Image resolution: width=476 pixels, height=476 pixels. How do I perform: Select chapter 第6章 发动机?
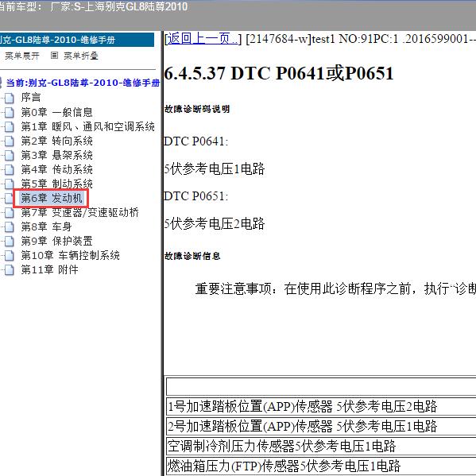tap(52, 198)
